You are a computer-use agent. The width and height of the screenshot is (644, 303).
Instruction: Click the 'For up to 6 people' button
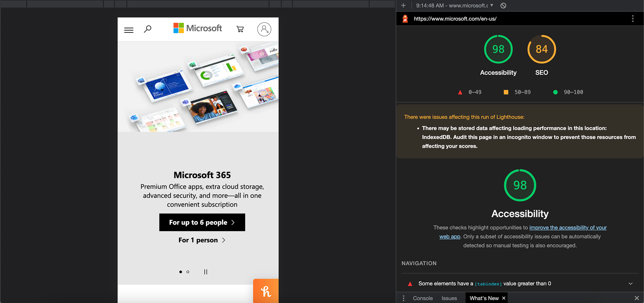click(202, 222)
